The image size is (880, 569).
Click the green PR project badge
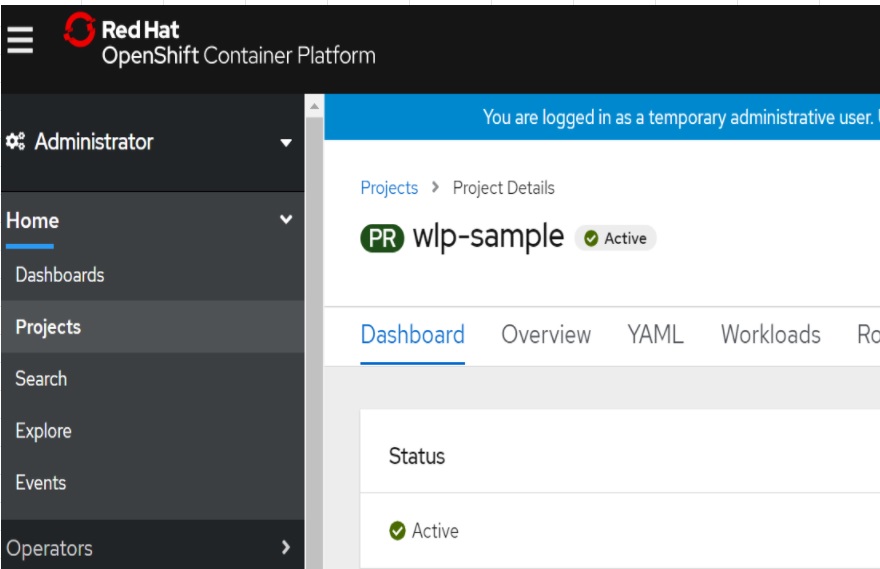383,238
